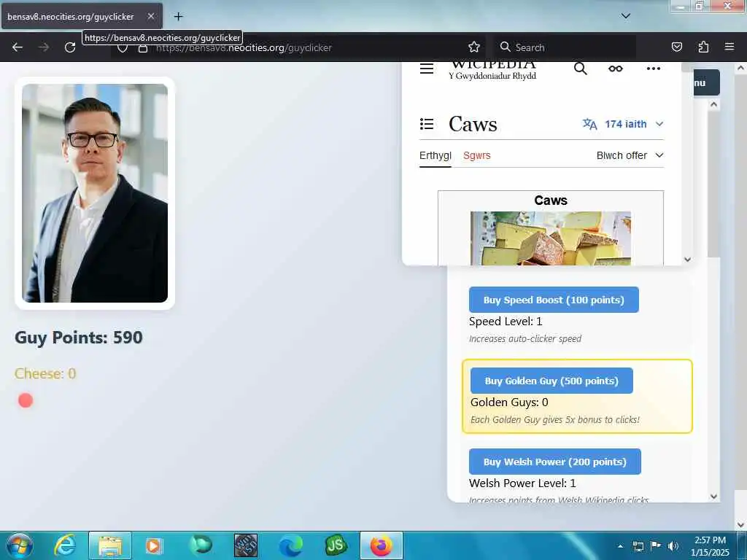
Task: Click the 'Cheese: 0' text
Action: click(45, 374)
